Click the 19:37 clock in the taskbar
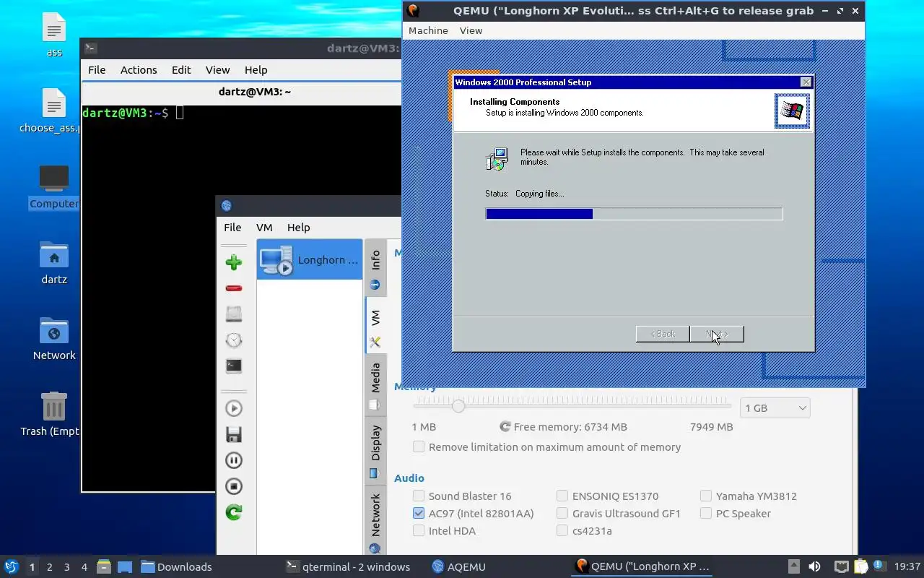 pos(907,566)
